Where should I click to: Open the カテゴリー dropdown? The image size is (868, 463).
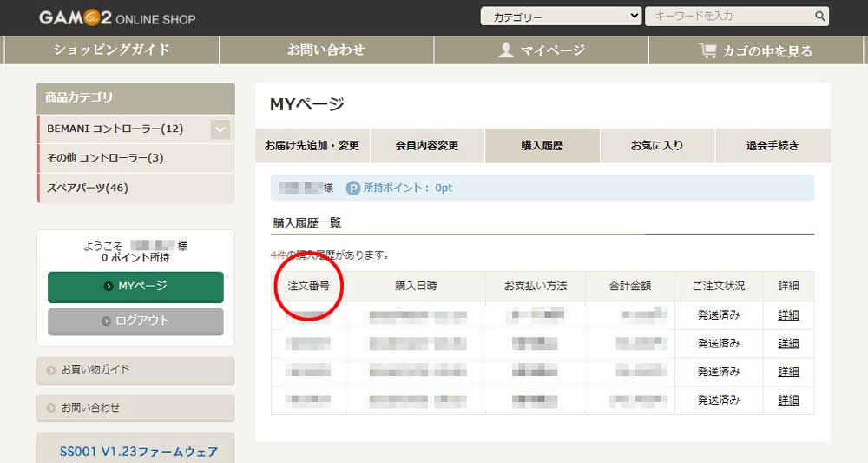point(561,17)
